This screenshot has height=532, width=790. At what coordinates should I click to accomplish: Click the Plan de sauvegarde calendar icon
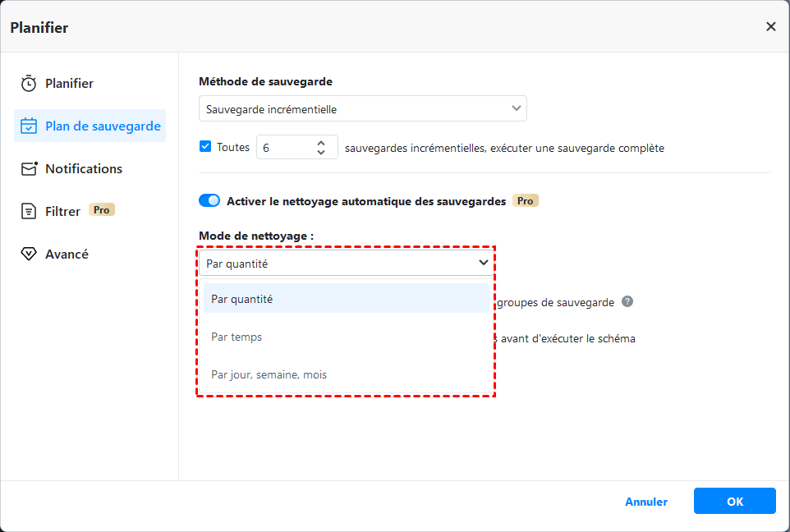[x=29, y=126]
